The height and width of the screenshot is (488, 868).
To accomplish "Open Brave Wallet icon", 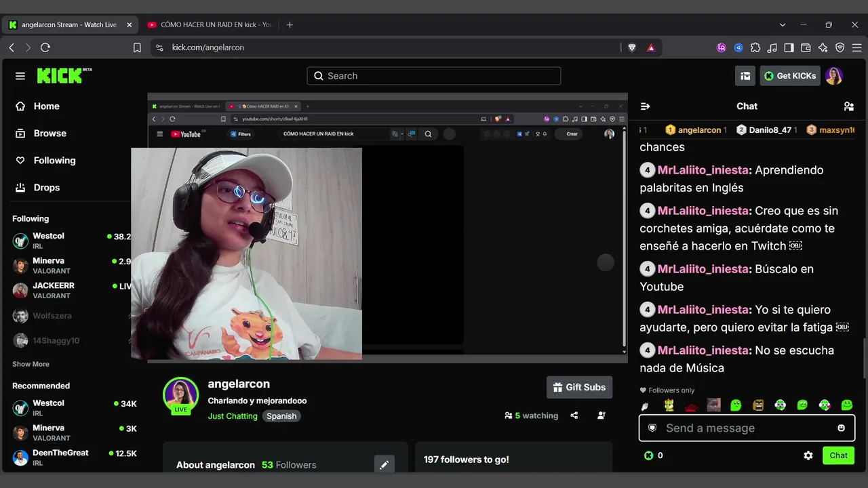I will (x=806, y=47).
